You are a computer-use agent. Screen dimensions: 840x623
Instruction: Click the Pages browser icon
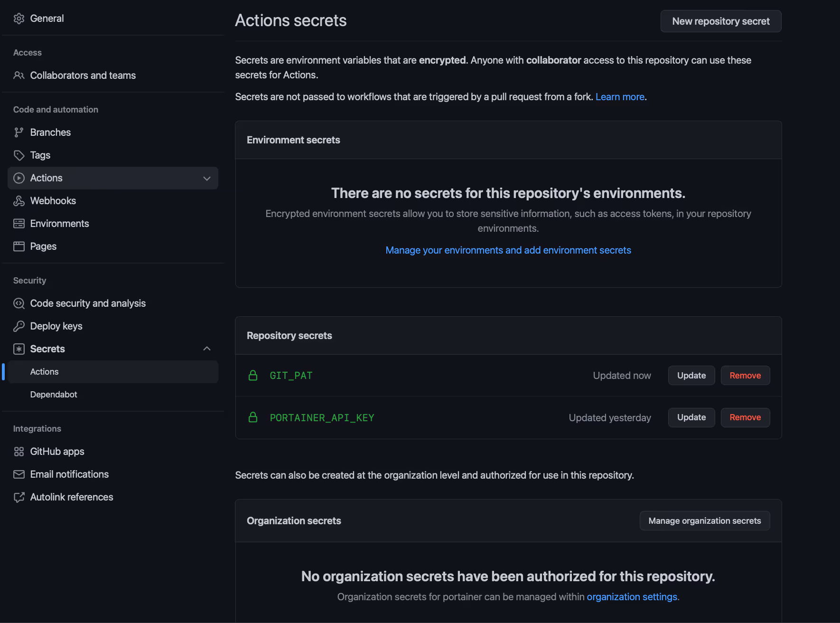point(19,246)
